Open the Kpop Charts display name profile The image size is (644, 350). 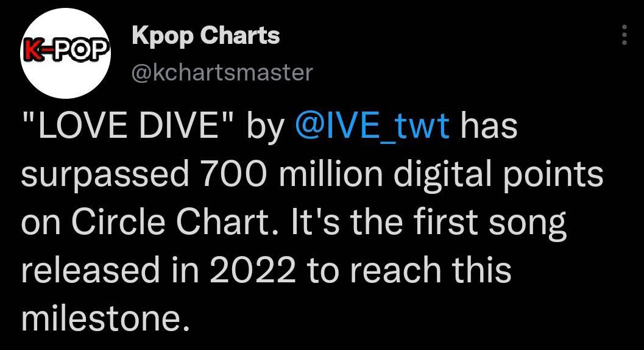click(206, 36)
